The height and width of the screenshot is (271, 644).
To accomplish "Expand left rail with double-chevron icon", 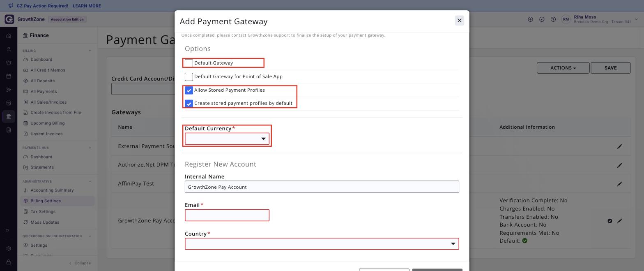I will (x=7, y=230).
